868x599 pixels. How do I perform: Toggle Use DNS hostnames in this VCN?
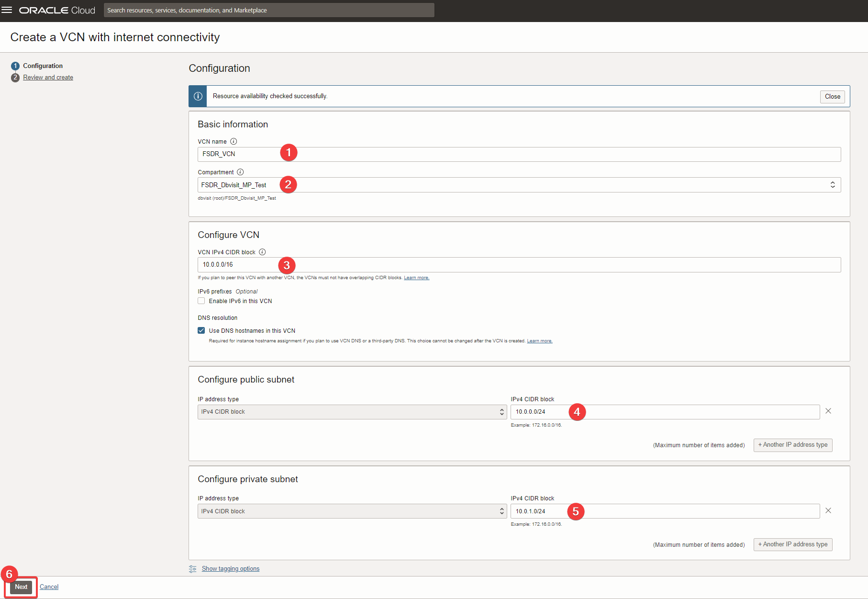click(x=201, y=331)
